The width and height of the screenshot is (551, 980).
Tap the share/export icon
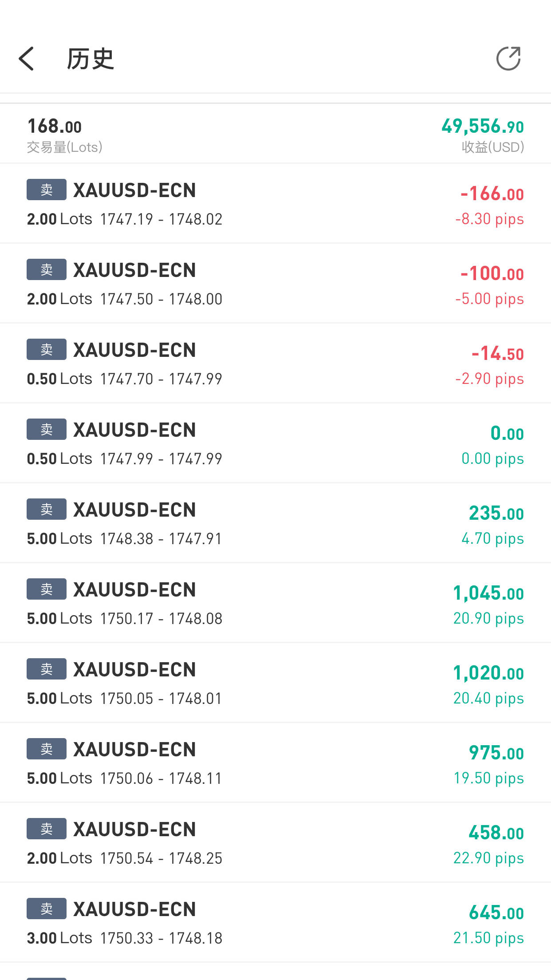point(508,59)
